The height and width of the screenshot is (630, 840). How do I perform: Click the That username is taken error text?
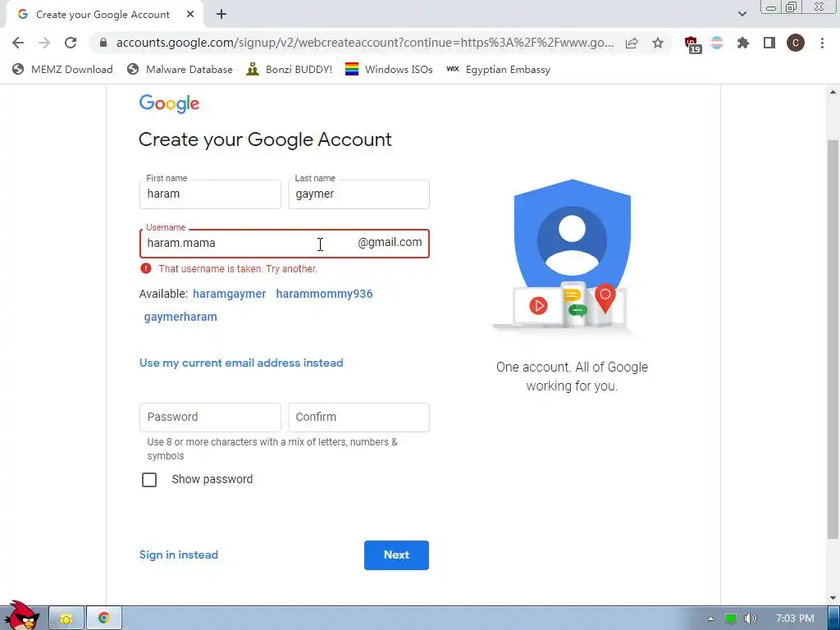238,269
